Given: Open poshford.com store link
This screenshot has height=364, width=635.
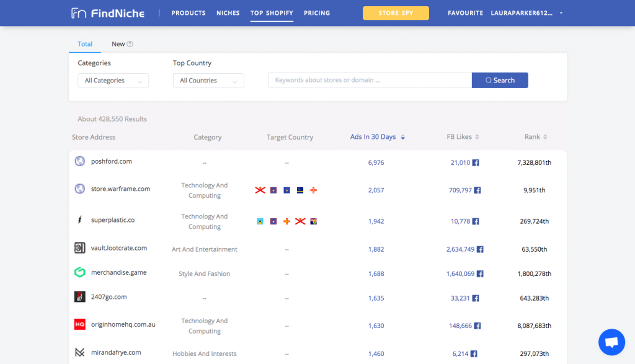Looking at the screenshot, I should pos(112,161).
